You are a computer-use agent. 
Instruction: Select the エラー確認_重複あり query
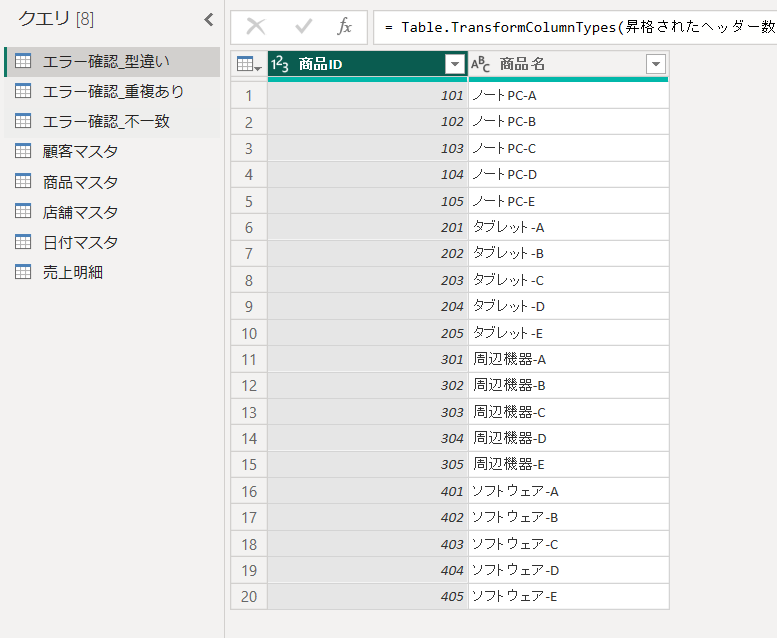112,91
